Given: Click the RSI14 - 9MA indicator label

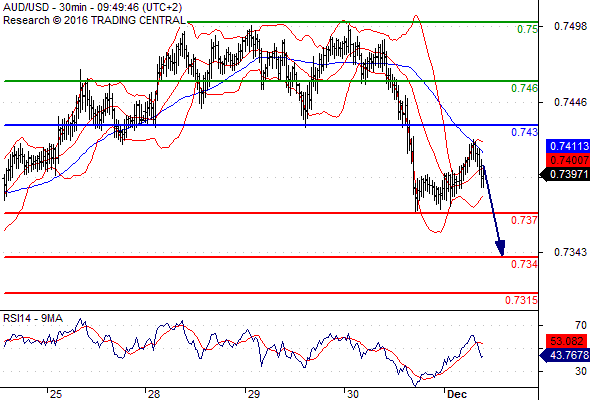Looking at the screenshot, I should tap(33, 318).
